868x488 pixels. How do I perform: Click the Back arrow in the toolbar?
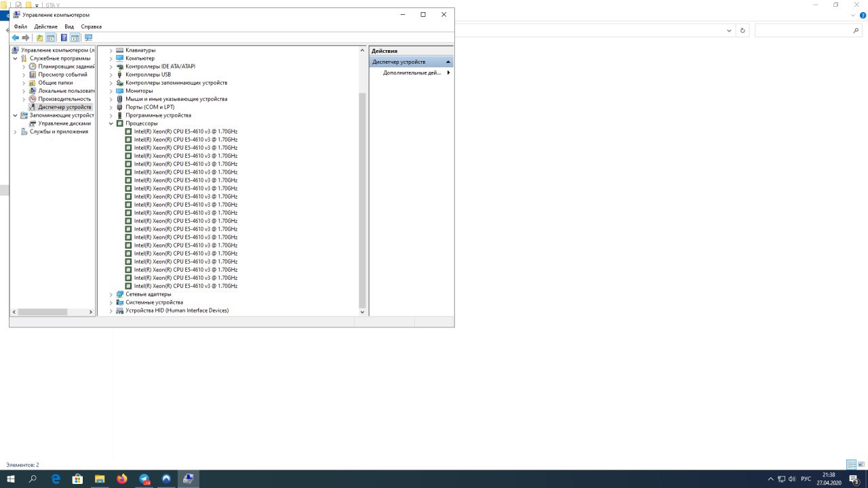(16, 38)
